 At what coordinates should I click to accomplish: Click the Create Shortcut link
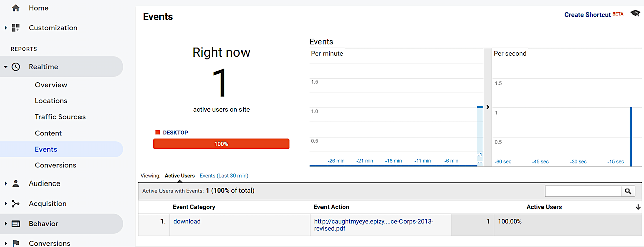coord(587,15)
